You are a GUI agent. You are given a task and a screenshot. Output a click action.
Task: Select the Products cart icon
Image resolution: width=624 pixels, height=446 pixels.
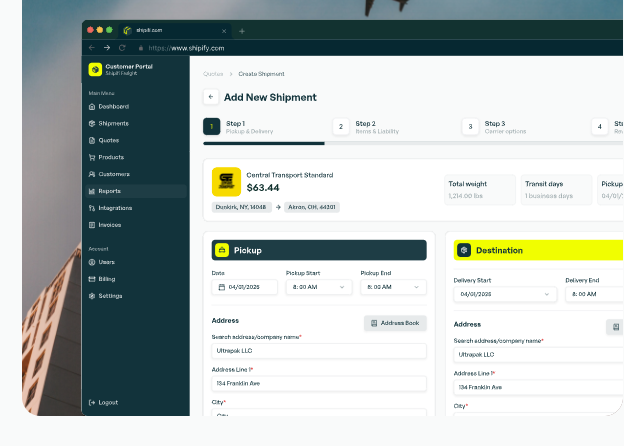tap(92, 157)
